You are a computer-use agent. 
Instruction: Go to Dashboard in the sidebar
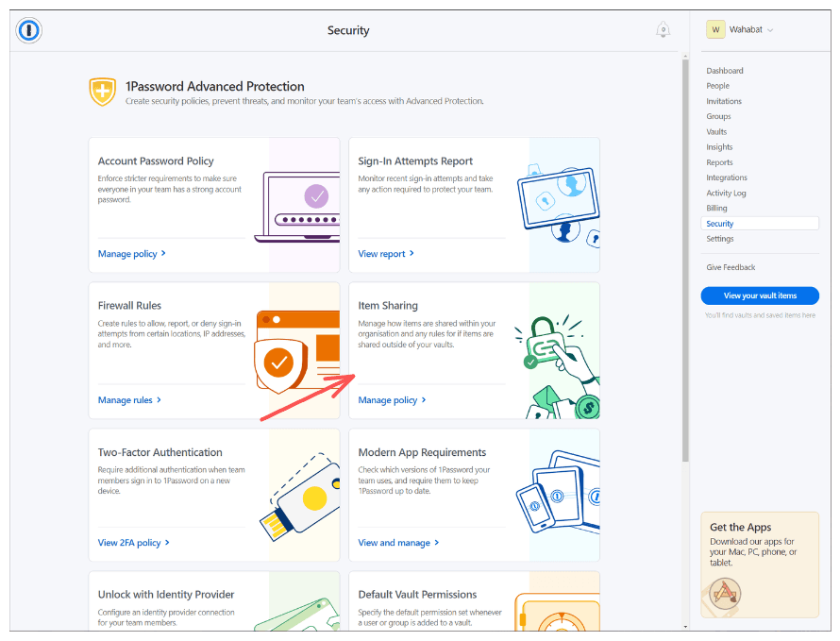tap(724, 71)
